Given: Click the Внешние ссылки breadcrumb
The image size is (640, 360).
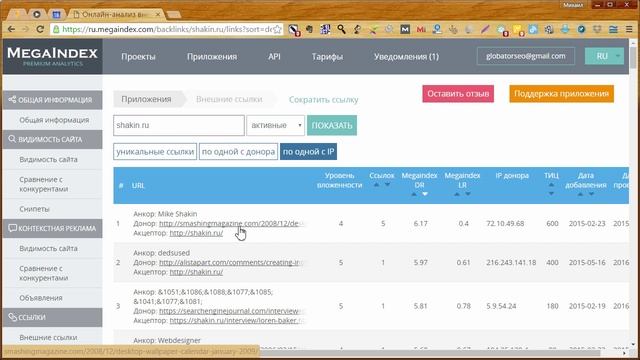Looking at the screenshot, I should [x=229, y=99].
